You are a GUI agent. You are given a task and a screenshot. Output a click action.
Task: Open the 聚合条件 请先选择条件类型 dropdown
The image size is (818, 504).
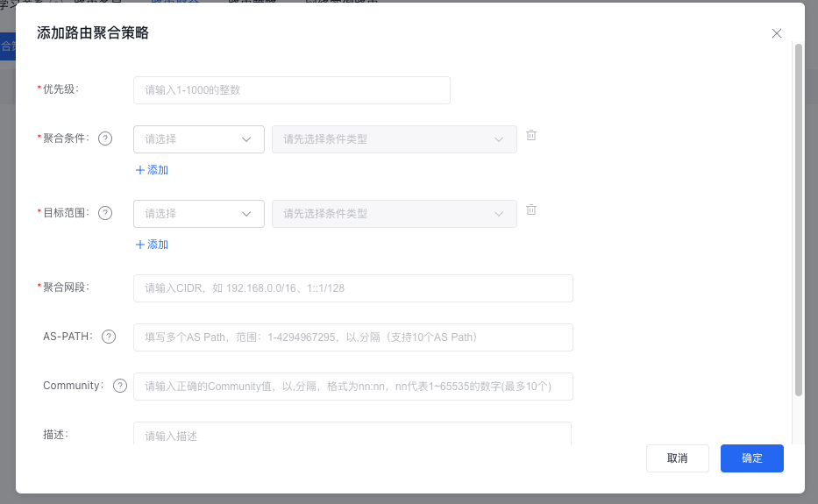coord(395,139)
